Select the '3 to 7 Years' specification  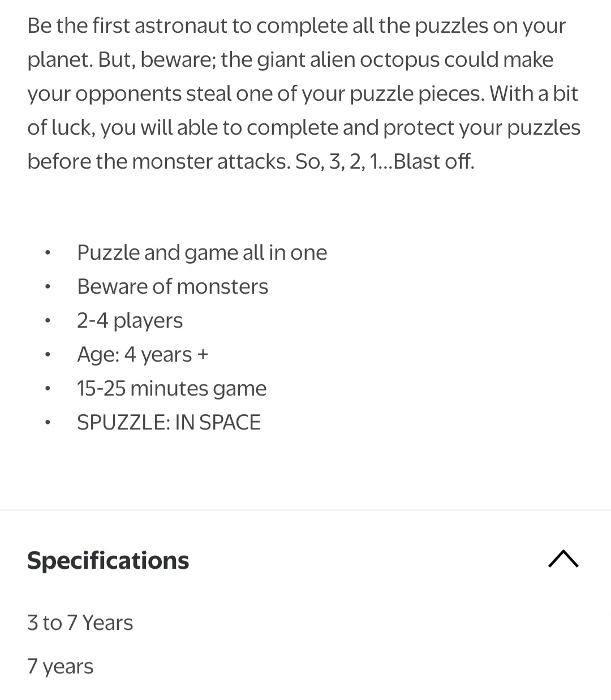click(x=80, y=622)
